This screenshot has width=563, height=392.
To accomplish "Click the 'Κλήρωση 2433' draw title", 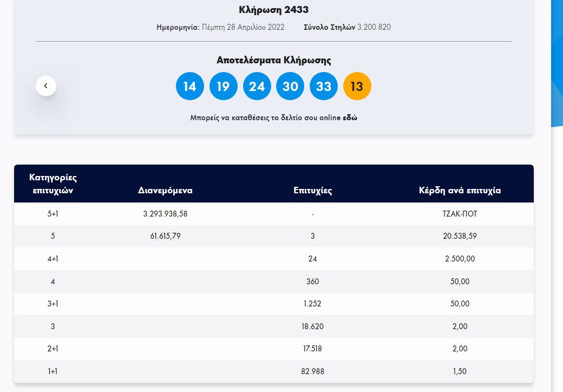I will click(273, 10).
